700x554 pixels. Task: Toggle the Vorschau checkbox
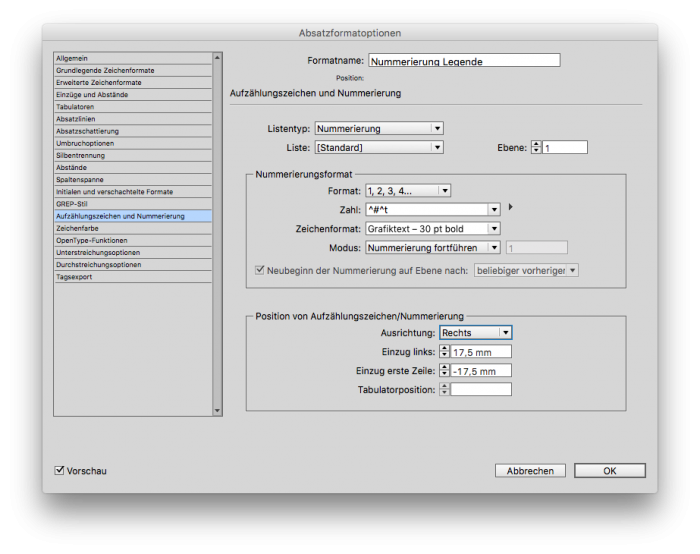pyautogui.click(x=59, y=471)
